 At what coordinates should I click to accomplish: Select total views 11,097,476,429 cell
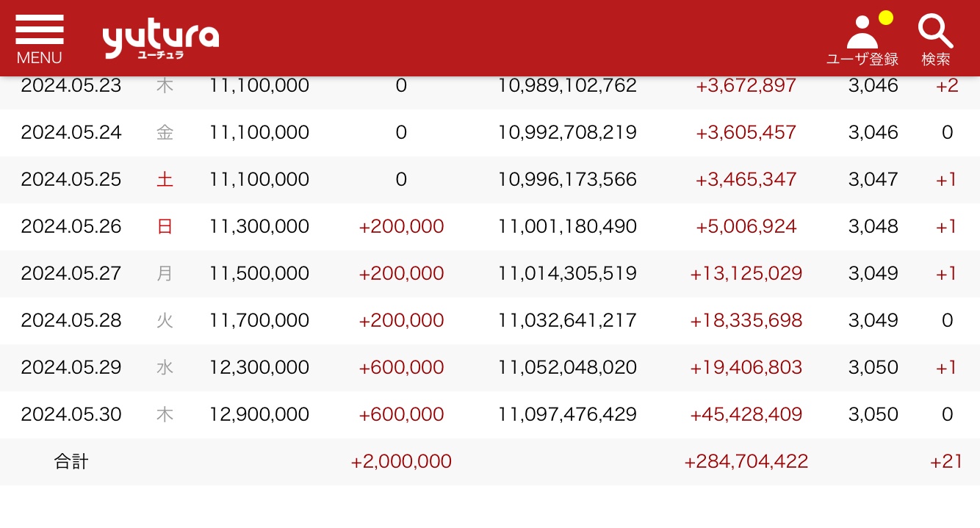tap(567, 414)
